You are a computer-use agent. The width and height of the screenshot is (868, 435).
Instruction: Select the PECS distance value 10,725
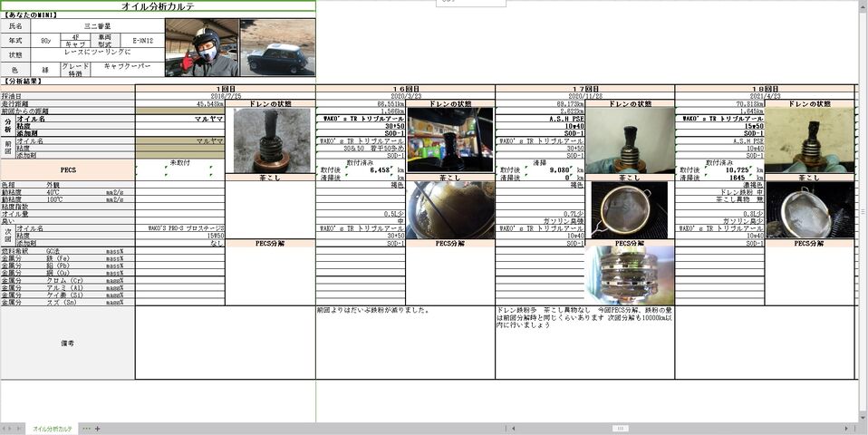[738, 170]
